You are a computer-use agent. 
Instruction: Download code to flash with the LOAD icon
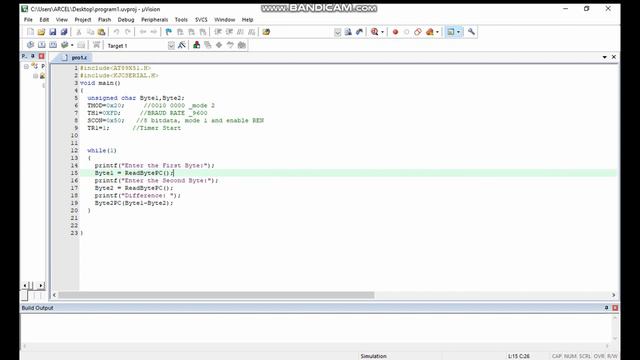(96, 45)
